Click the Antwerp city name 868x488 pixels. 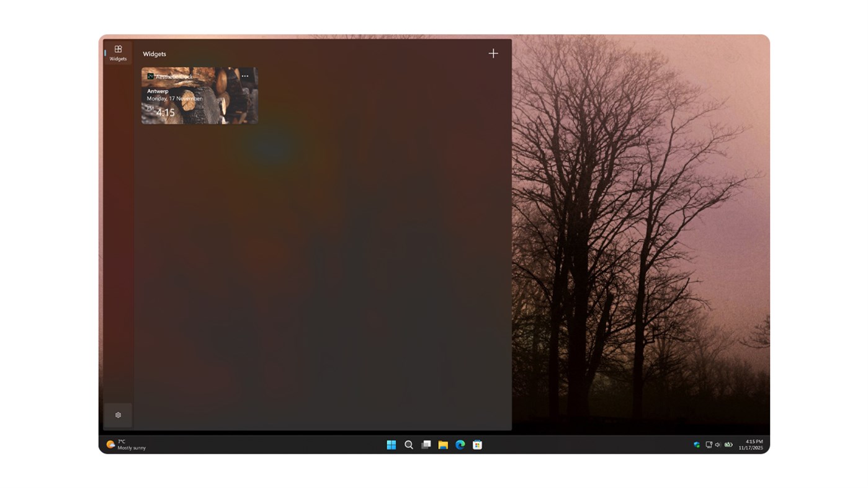158,91
